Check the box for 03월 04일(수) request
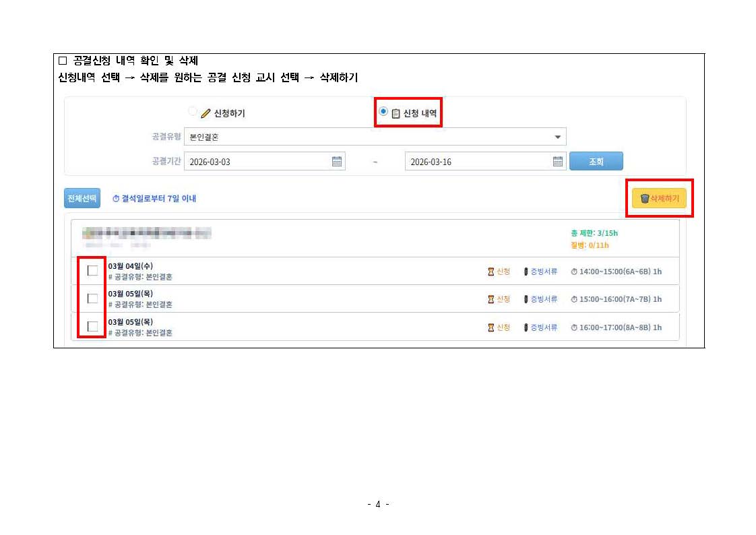 93,271
